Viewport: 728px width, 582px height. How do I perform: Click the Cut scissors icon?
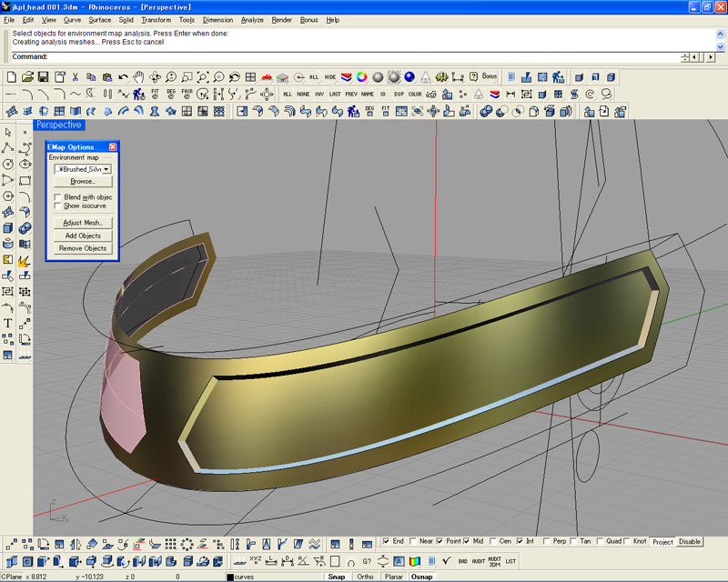tap(76, 77)
